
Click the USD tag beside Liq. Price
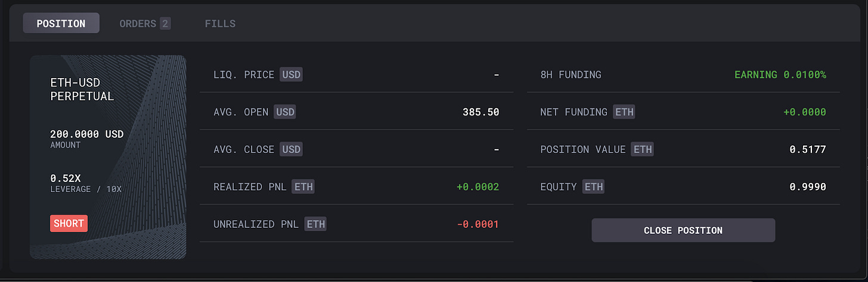pyautogui.click(x=291, y=75)
